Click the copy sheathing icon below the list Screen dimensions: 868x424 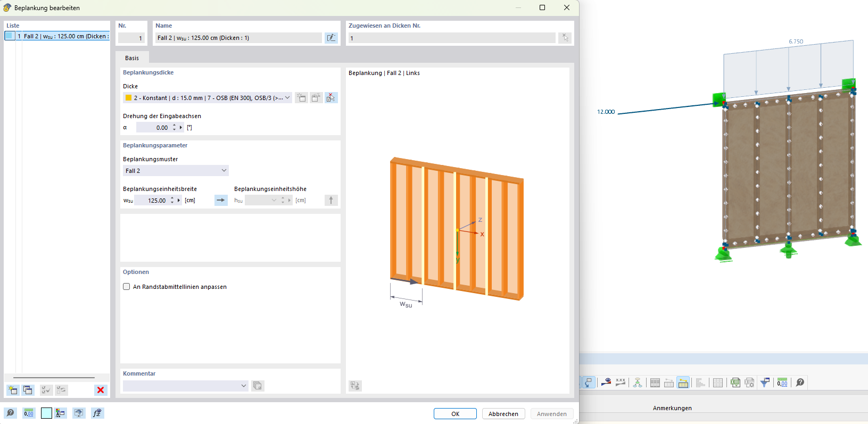point(28,390)
